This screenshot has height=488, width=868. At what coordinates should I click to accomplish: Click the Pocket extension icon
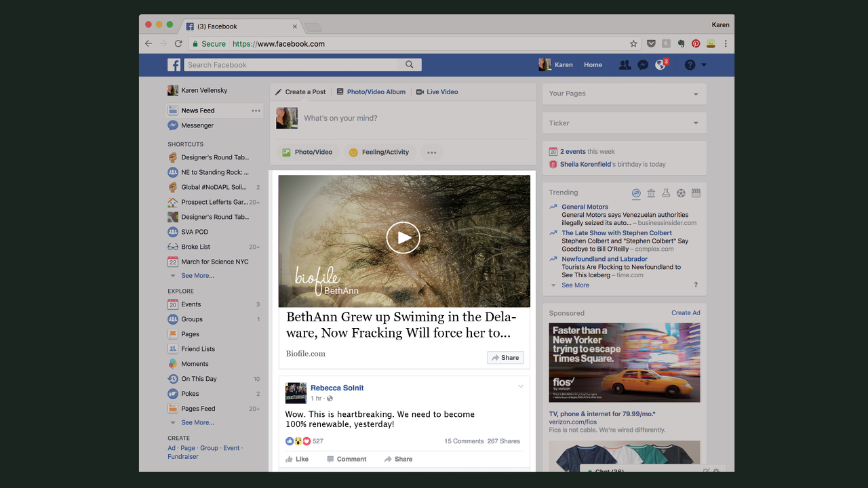651,43
